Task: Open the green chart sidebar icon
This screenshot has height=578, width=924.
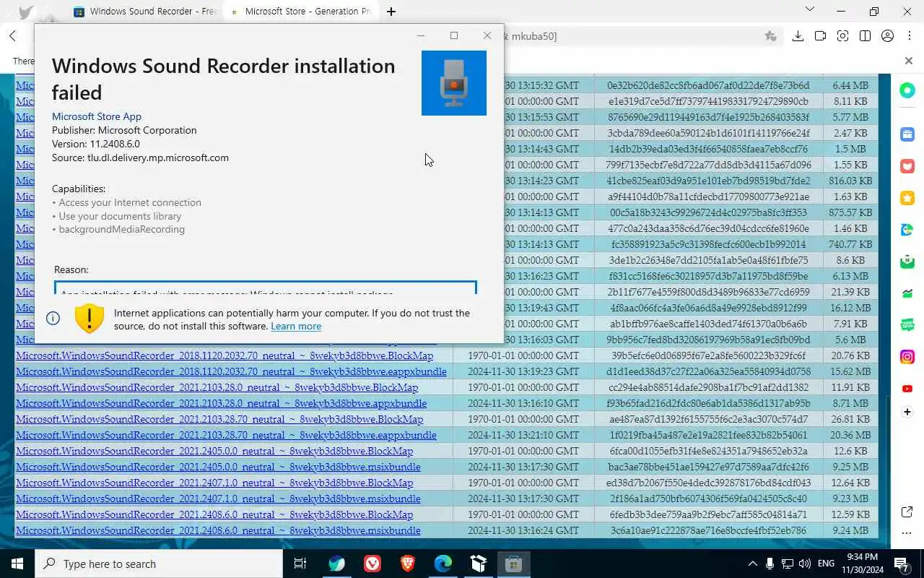Action: coord(907,293)
